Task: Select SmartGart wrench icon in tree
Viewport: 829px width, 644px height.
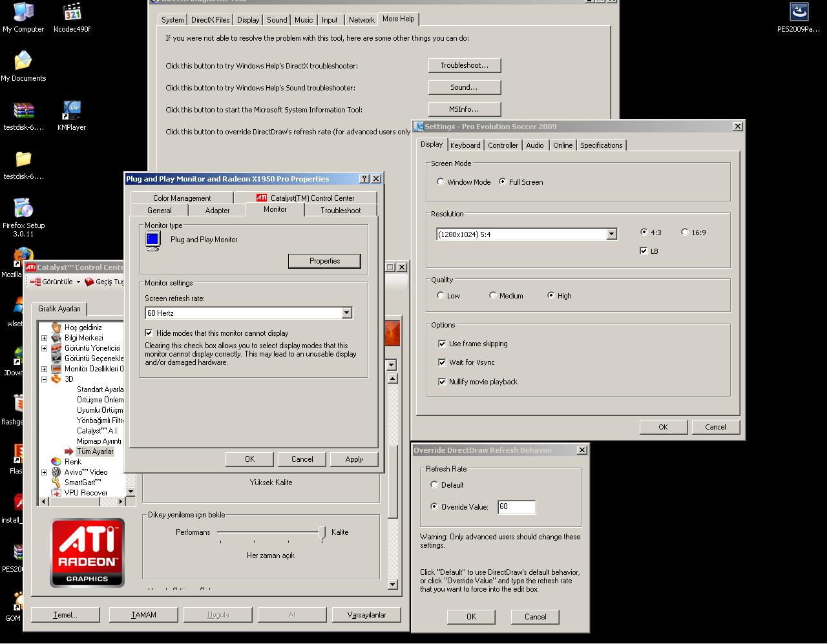Action: point(56,483)
